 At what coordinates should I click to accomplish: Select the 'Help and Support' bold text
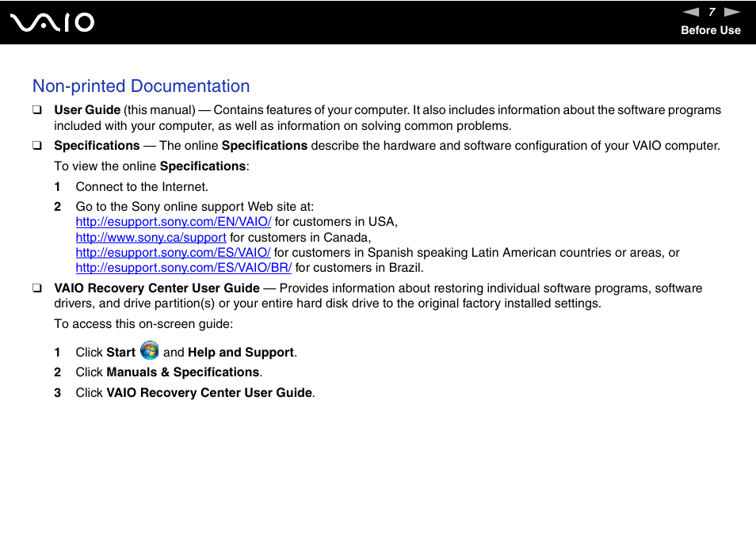(x=241, y=353)
